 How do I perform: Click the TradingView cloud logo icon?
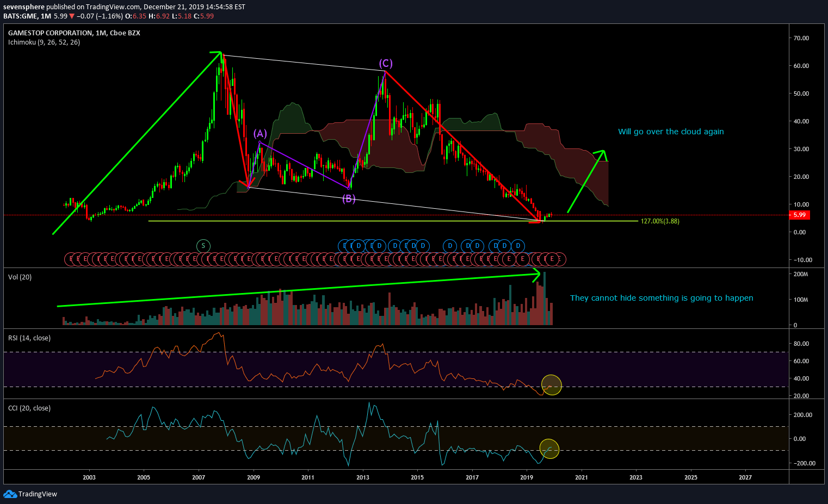click(x=10, y=494)
